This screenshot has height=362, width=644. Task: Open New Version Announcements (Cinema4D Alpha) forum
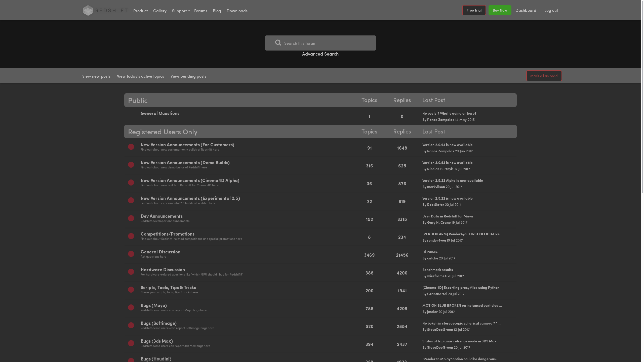(190, 180)
